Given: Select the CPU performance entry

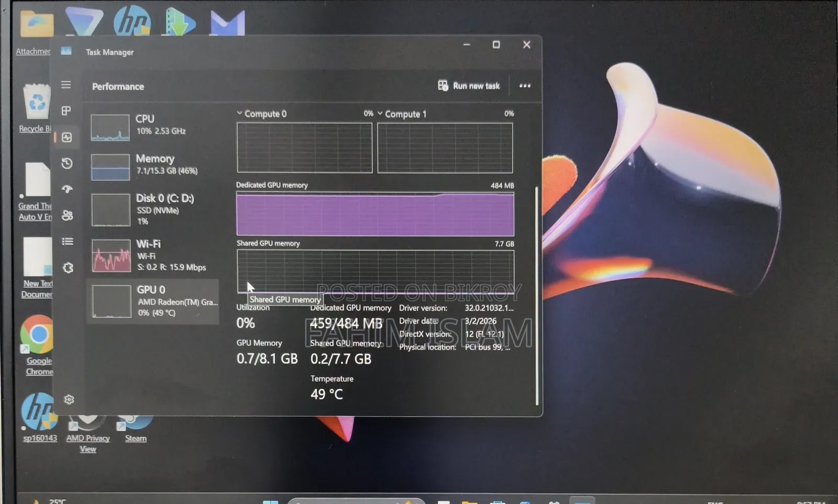Looking at the screenshot, I should [x=153, y=127].
